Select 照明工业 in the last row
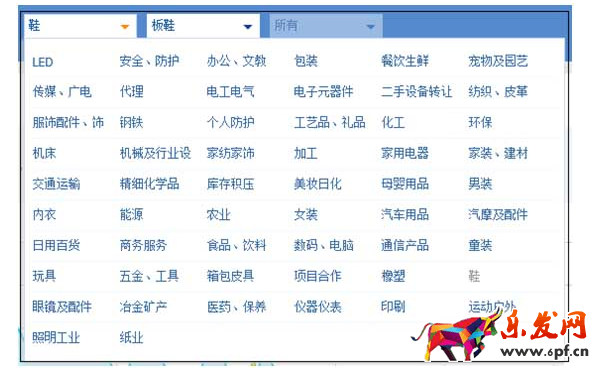The width and height of the screenshot is (599, 372). point(56,337)
